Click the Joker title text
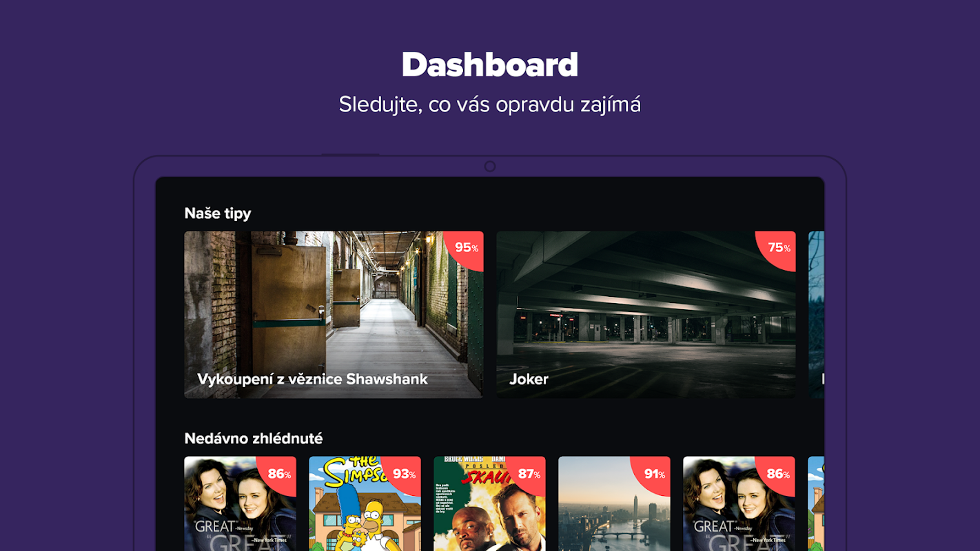Image resolution: width=980 pixels, height=551 pixels. pyautogui.click(x=529, y=379)
